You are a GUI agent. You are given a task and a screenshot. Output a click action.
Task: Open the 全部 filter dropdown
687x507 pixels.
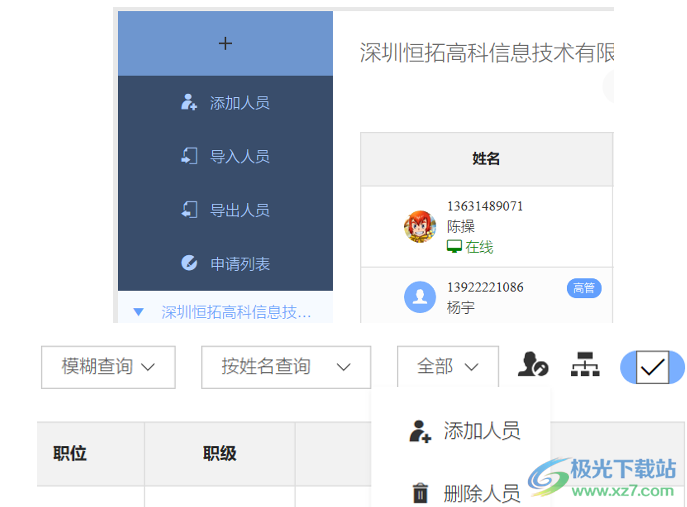pyautogui.click(x=448, y=367)
